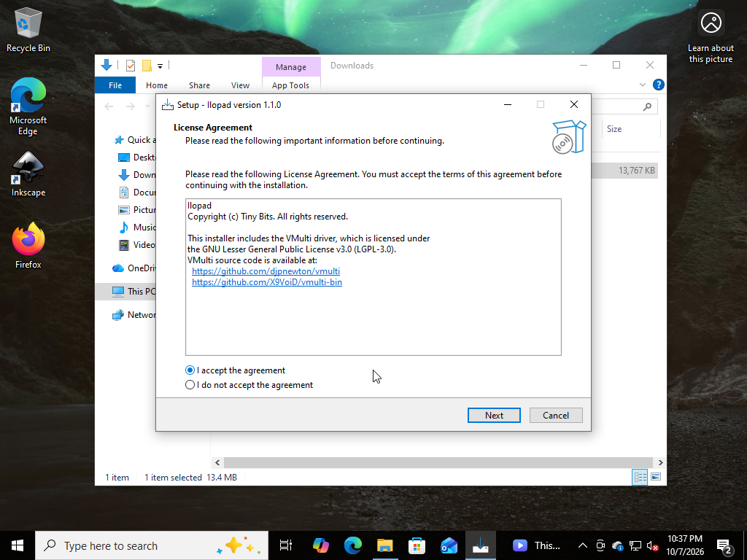Show hidden system tray icons
The height and width of the screenshot is (560, 747).
click(x=582, y=545)
